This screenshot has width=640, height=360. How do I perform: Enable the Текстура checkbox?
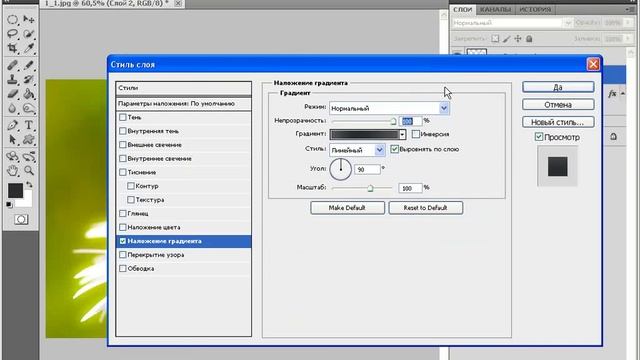point(131,200)
